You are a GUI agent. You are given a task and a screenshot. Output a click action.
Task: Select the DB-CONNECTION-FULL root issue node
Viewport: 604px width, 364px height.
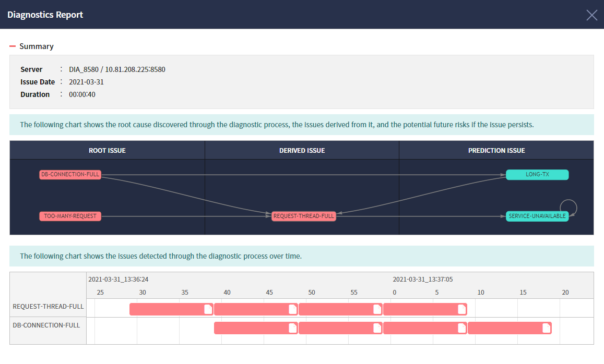point(70,175)
